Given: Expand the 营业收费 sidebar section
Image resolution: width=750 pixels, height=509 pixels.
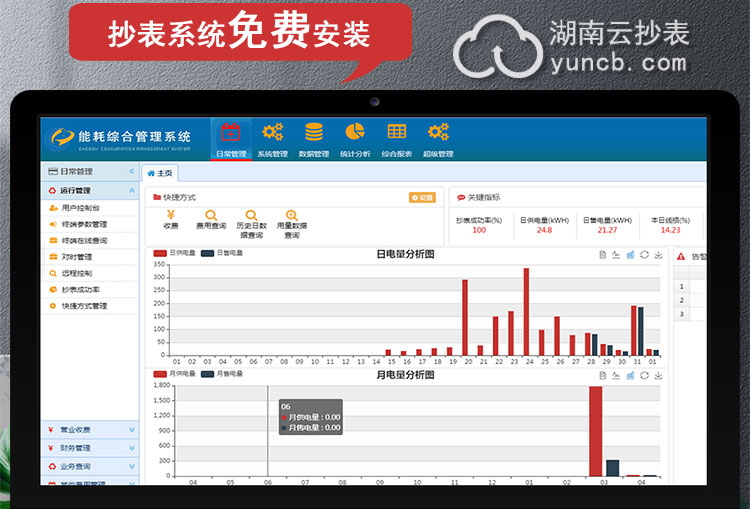Looking at the screenshot, I should click(x=132, y=430).
